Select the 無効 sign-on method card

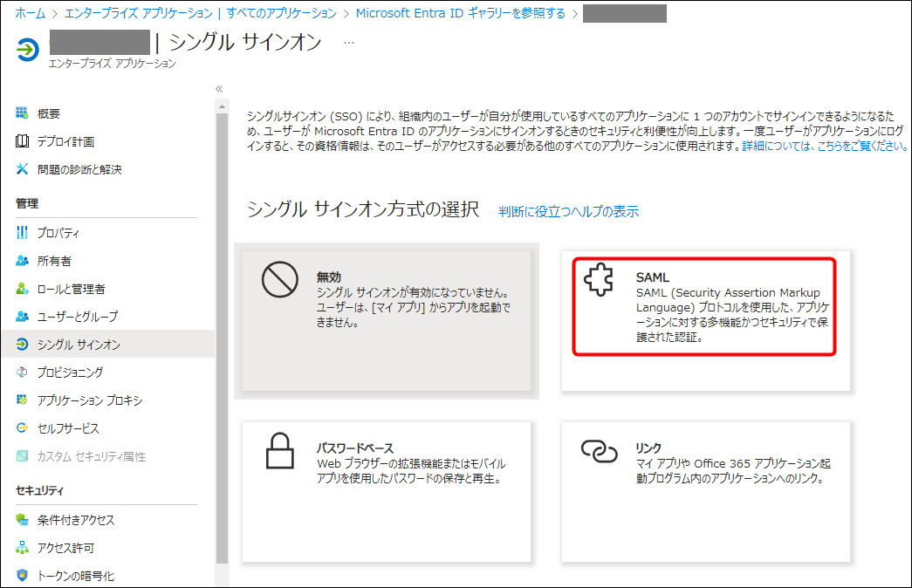pyautogui.click(x=387, y=321)
